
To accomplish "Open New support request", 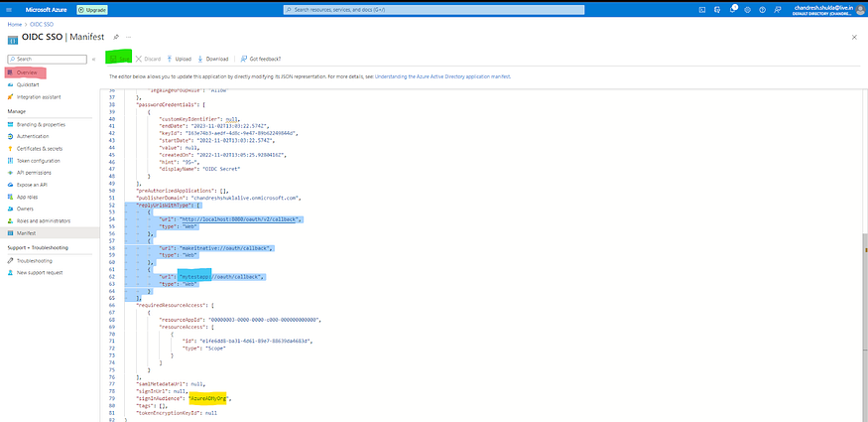I will 40,272.
